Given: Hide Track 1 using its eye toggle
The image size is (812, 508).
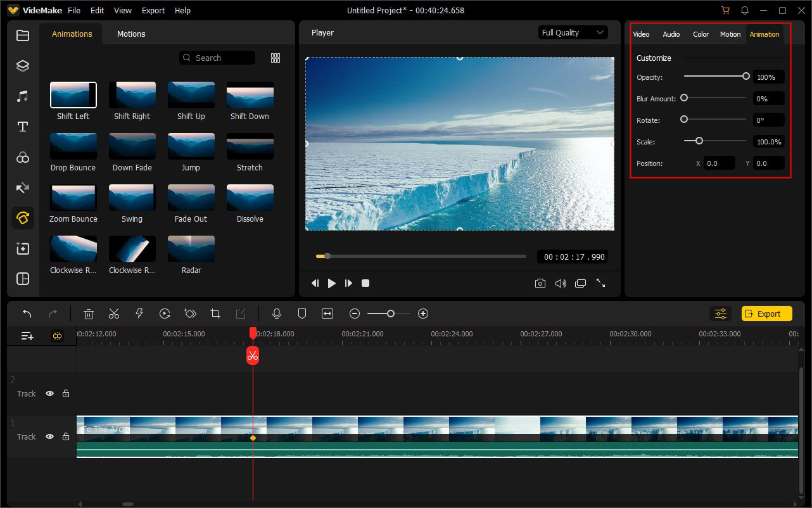Looking at the screenshot, I should point(49,436).
